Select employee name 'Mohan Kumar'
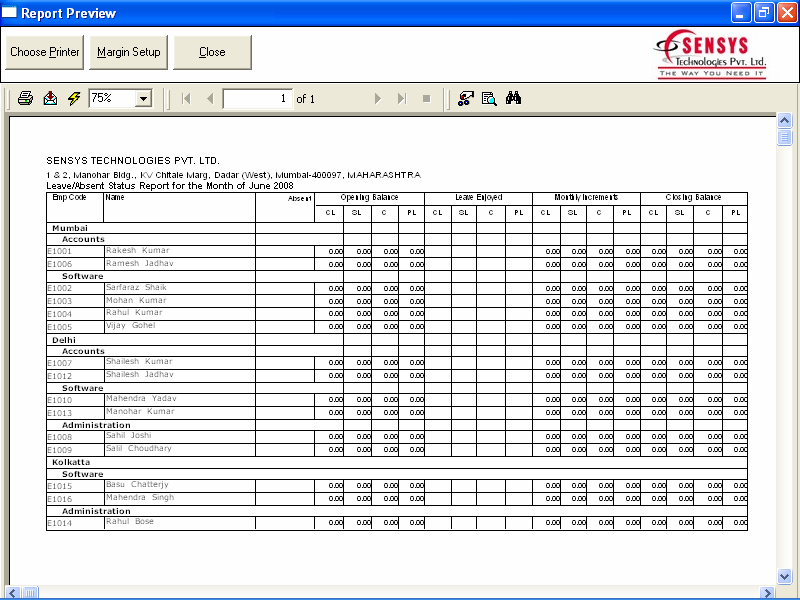This screenshot has width=800, height=600. (x=136, y=301)
